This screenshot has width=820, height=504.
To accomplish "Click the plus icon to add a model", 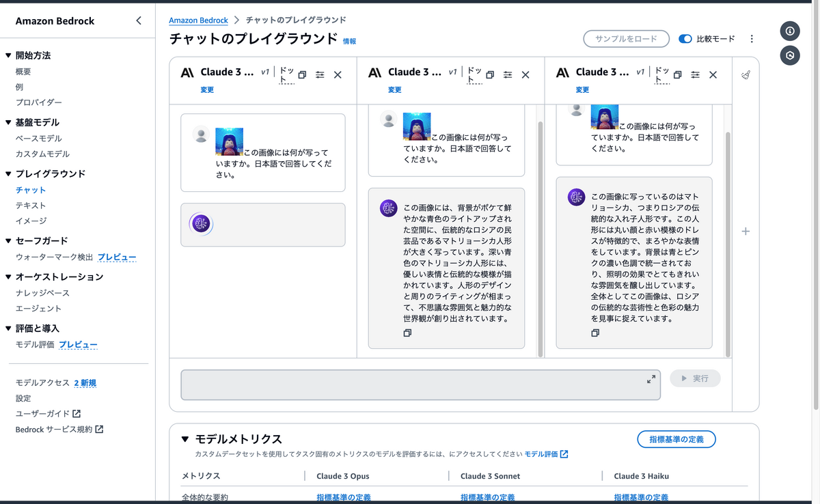I will (x=746, y=232).
